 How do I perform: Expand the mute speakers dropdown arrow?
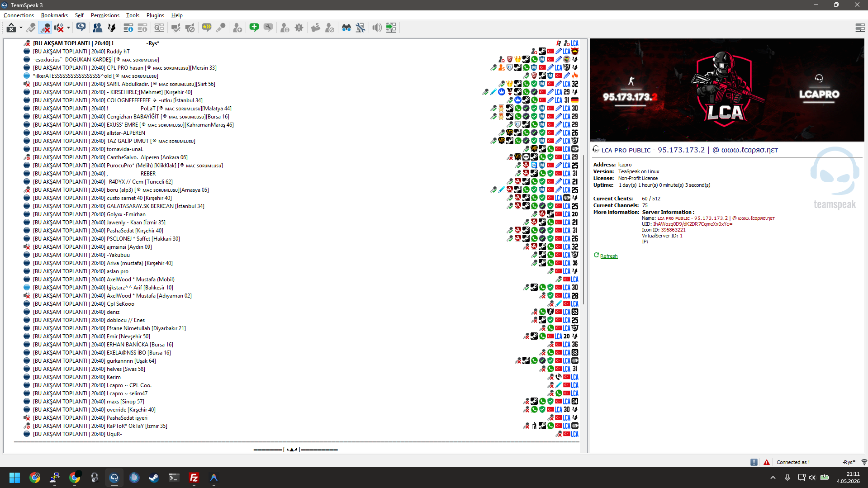point(68,28)
